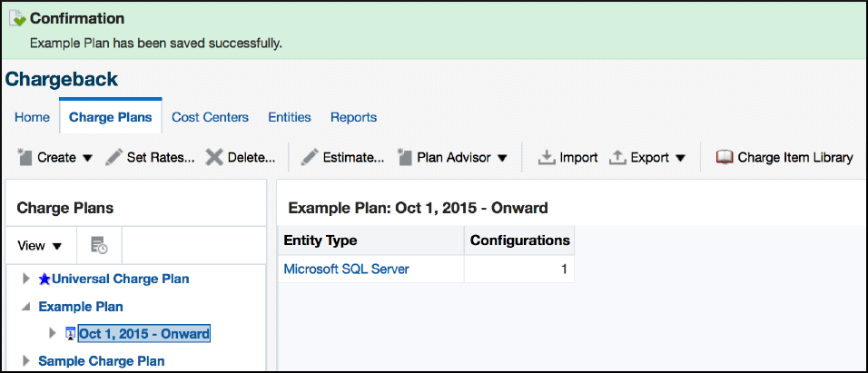Viewport: 868px width, 373px height.
Task: Expand the Sample Charge Plan node
Action: pos(25,361)
